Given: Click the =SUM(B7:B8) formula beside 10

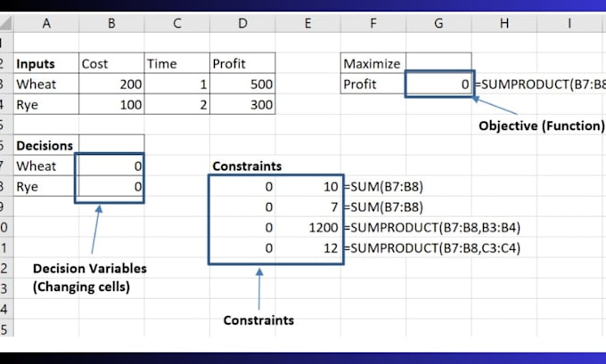Looking at the screenshot, I should (383, 186).
